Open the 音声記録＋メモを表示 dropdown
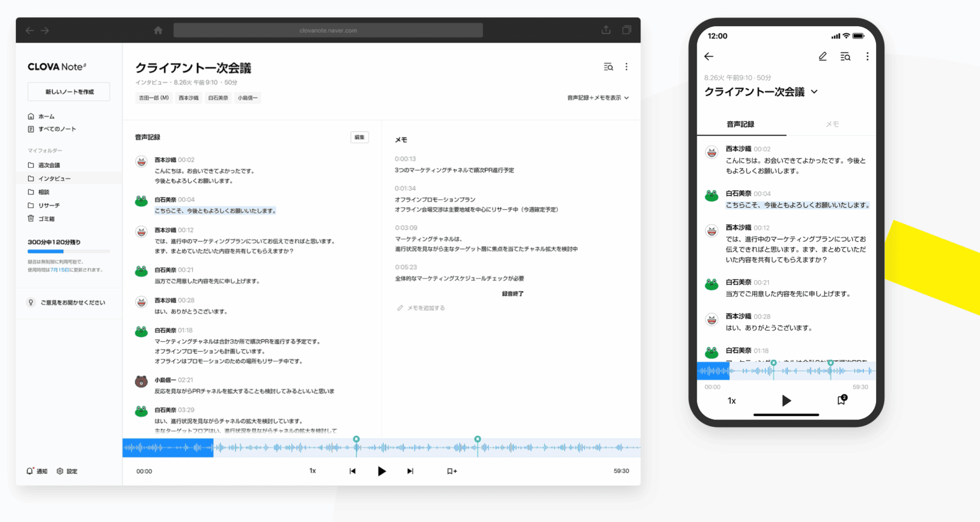Viewport: 980px width, 522px height. pos(597,98)
